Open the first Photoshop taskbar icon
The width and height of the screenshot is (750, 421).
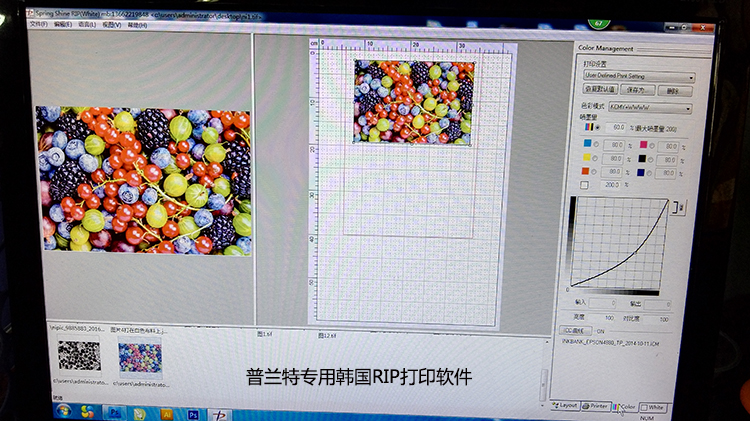[x=115, y=412]
